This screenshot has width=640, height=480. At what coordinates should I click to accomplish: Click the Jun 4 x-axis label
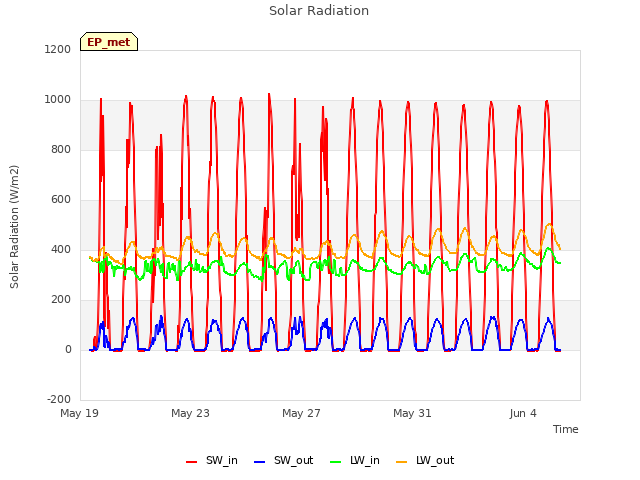click(x=523, y=413)
